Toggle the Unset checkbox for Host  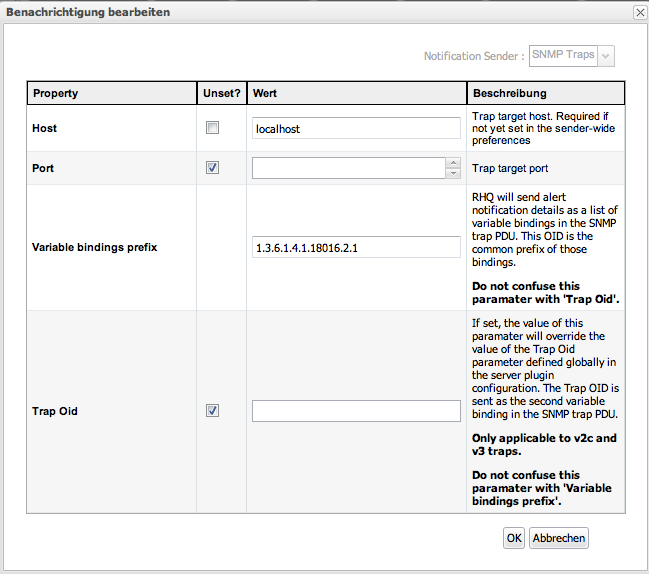tap(212, 128)
